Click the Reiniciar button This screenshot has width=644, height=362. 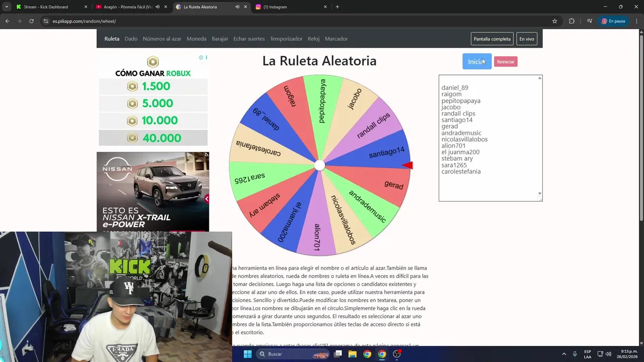click(x=506, y=61)
